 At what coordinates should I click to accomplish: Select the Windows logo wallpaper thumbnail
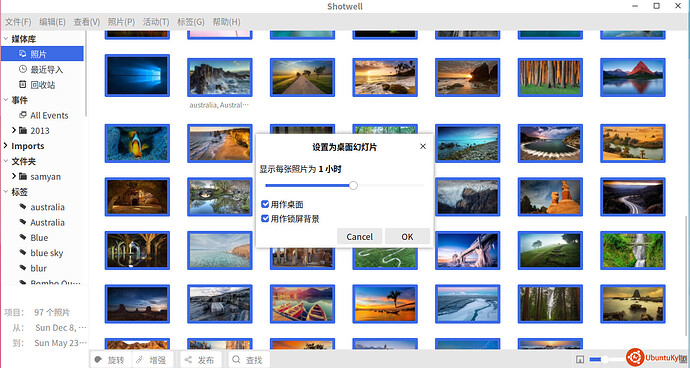click(137, 75)
